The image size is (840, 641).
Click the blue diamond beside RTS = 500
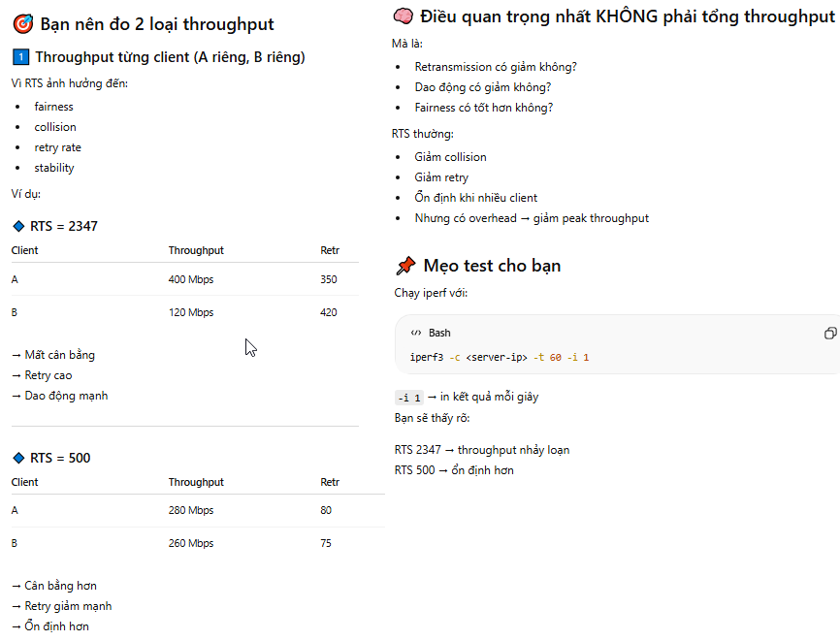point(18,458)
